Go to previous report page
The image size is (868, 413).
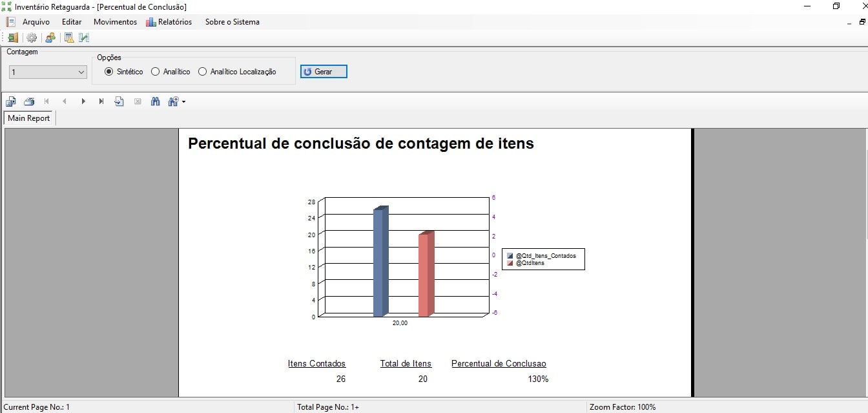click(x=65, y=101)
